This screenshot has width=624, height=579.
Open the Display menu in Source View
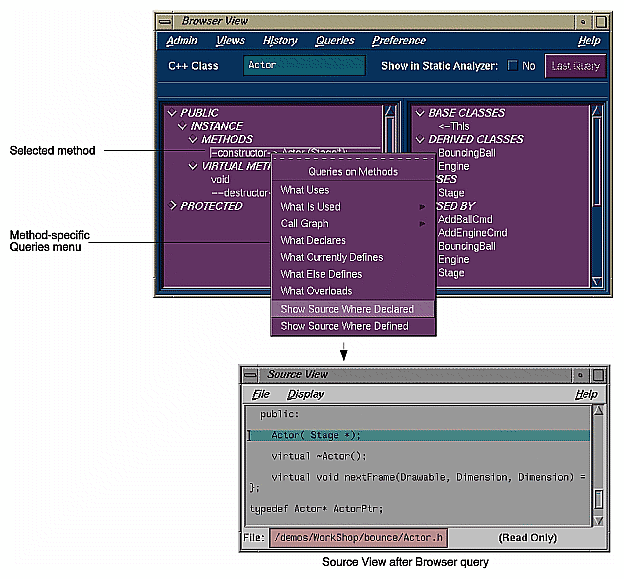pos(305,394)
